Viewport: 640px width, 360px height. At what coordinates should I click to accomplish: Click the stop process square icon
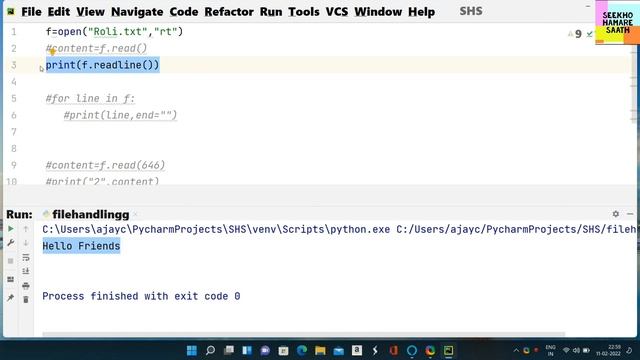[x=11, y=261]
